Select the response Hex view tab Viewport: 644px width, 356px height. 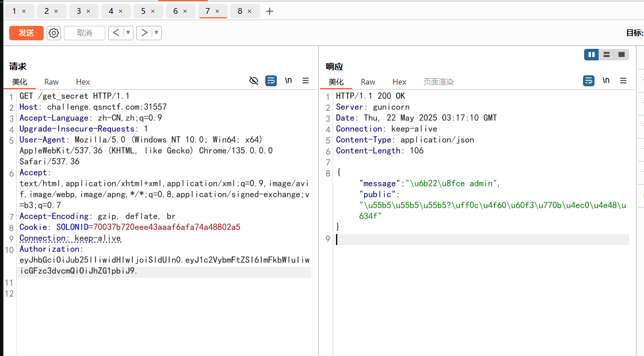(399, 82)
